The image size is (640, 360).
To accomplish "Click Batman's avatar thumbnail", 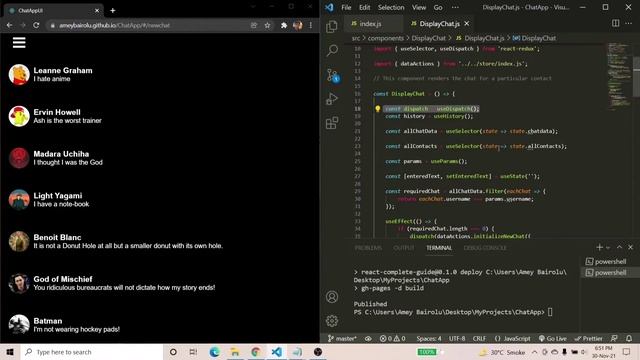I will [19, 325].
